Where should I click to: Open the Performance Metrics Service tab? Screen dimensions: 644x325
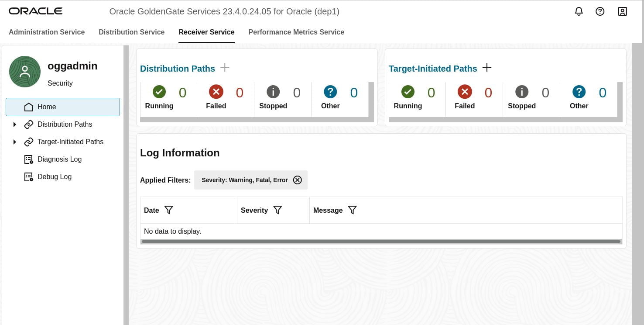click(x=296, y=32)
